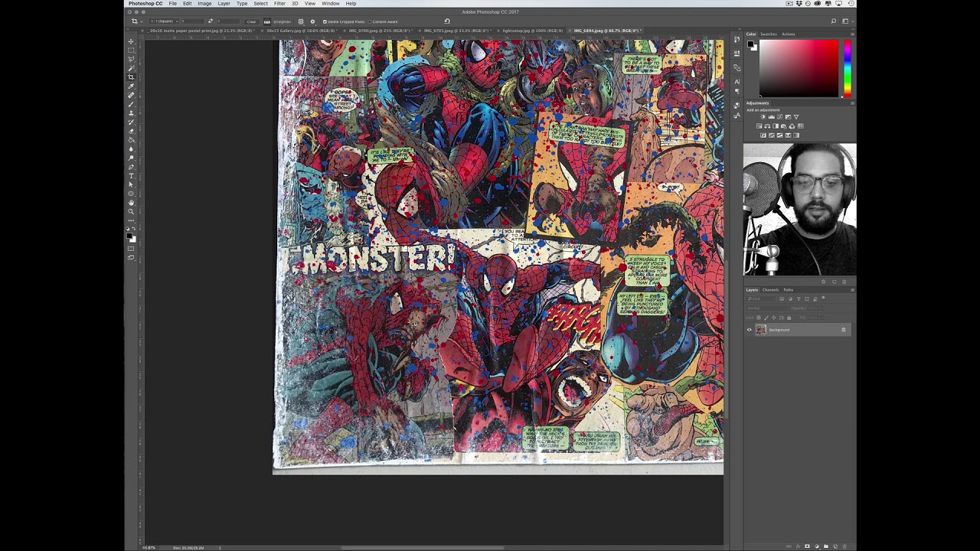This screenshot has width=980, height=551.
Task: Add a Photo Filter adjustment
Action: click(784, 126)
